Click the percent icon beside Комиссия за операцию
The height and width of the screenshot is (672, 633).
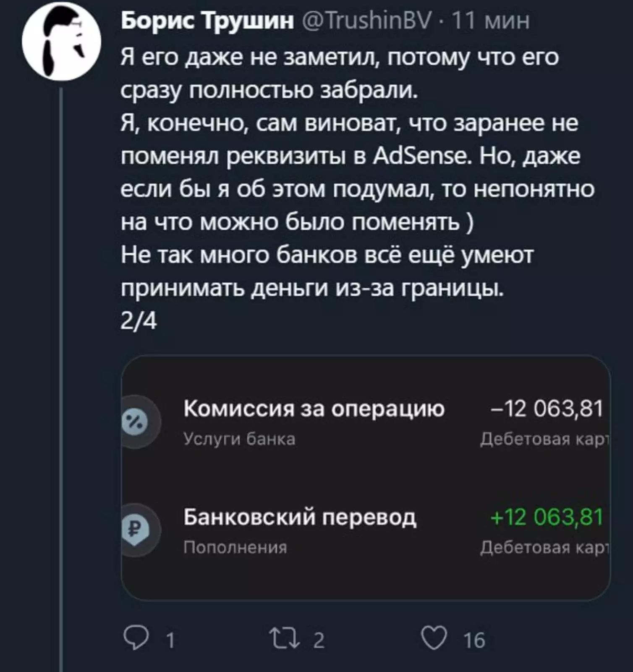coord(135,421)
